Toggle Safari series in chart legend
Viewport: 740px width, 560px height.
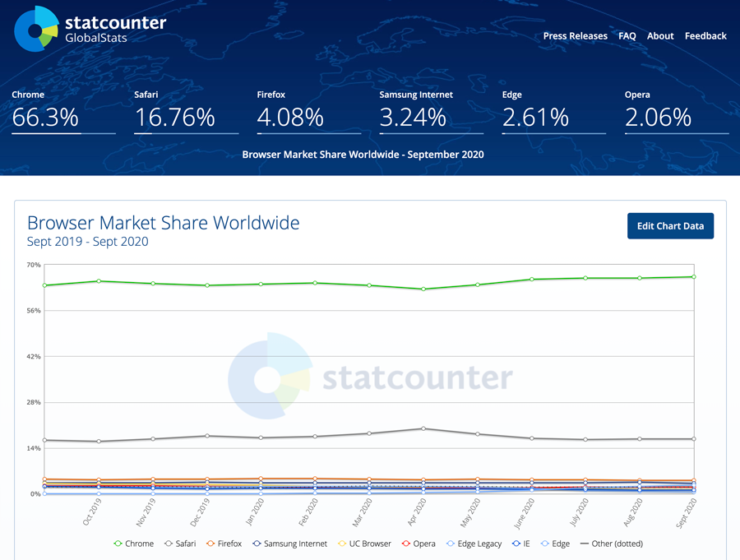pos(180,544)
